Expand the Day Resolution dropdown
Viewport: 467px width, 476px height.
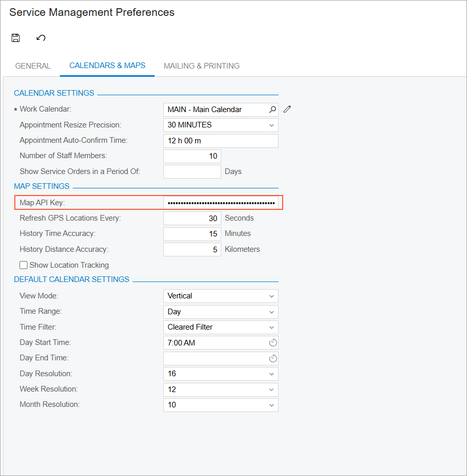coord(271,374)
